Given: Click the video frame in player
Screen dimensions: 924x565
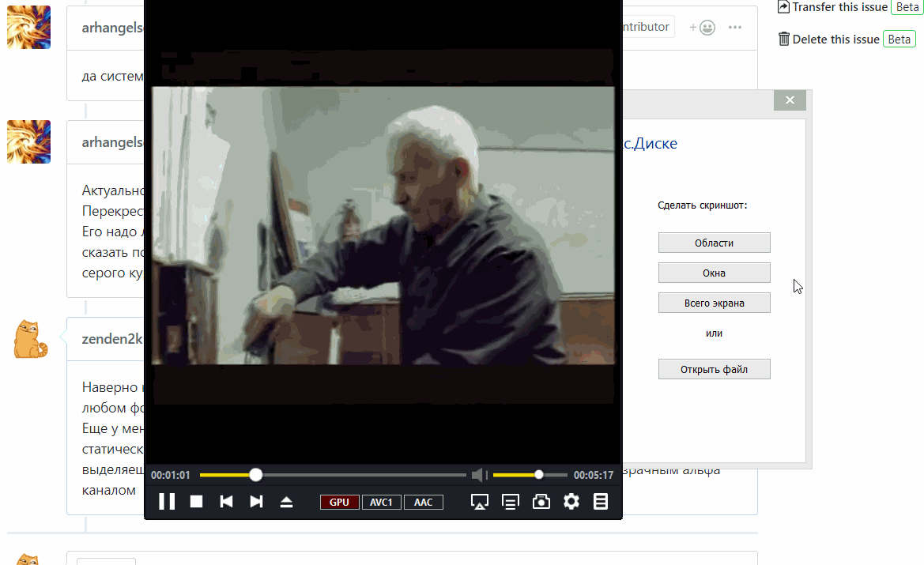Looking at the screenshot, I should tap(383, 226).
